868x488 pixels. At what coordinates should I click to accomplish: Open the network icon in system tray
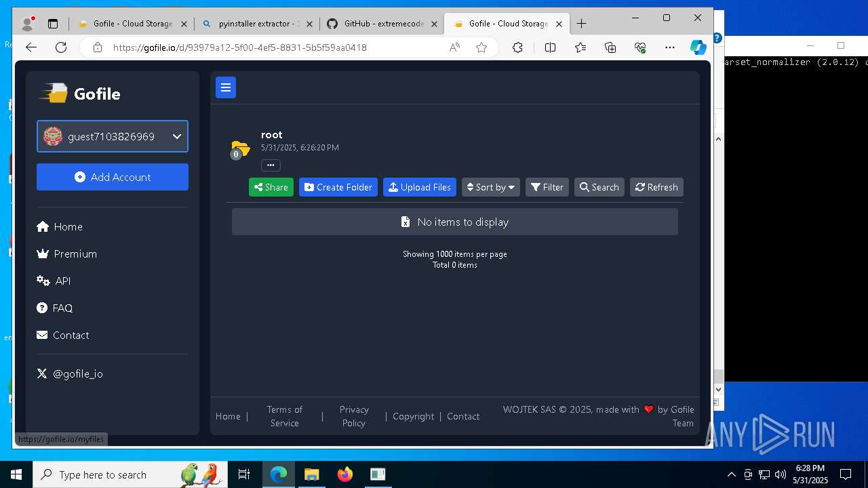click(764, 474)
